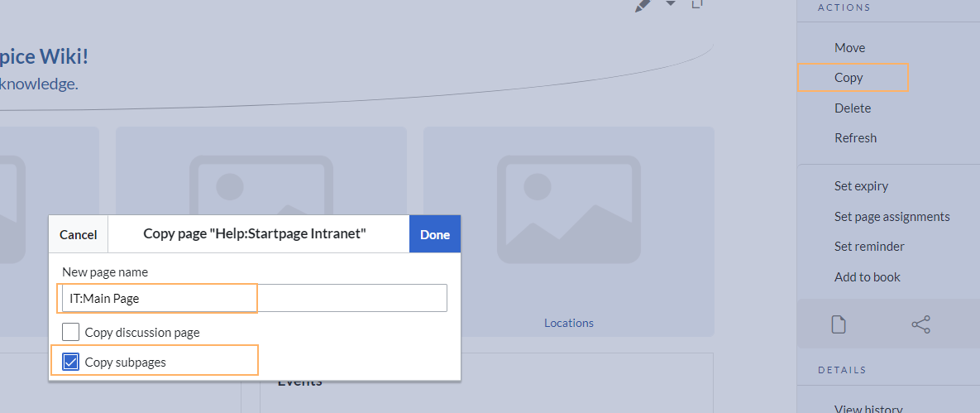The height and width of the screenshot is (413, 980).
Task: Open the Locations link
Action: 569,323
